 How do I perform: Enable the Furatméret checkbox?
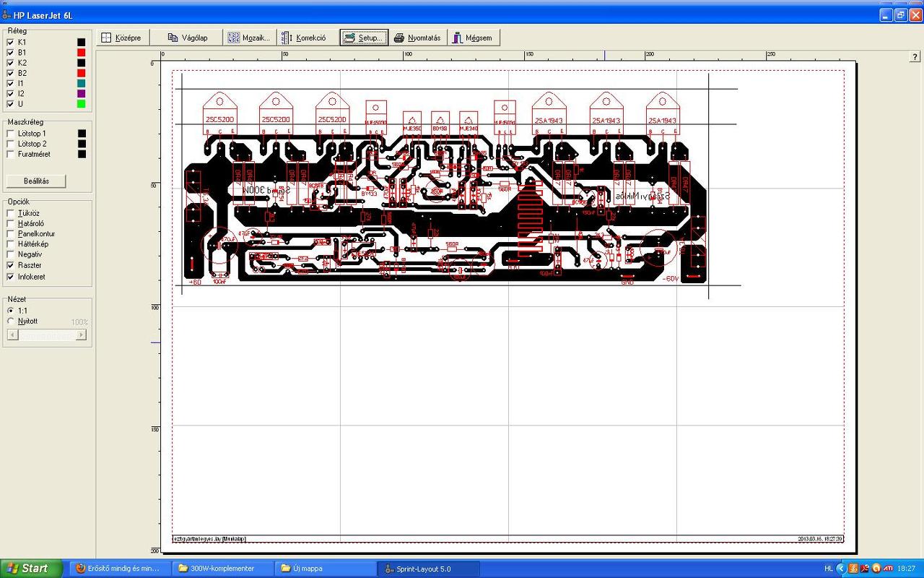10,154
